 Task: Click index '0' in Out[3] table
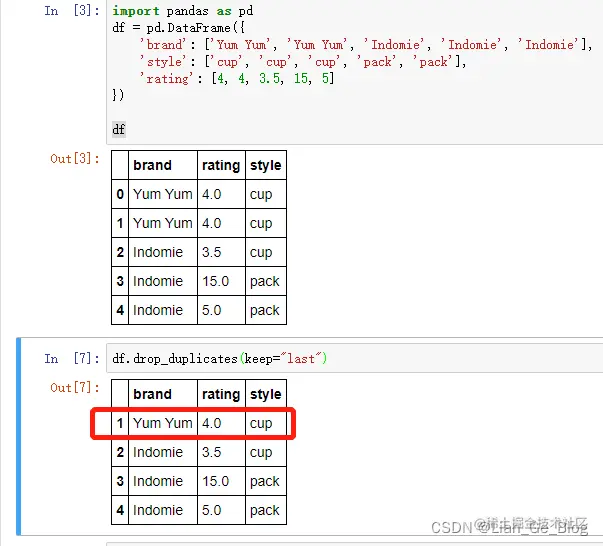(x=120, y=194)
